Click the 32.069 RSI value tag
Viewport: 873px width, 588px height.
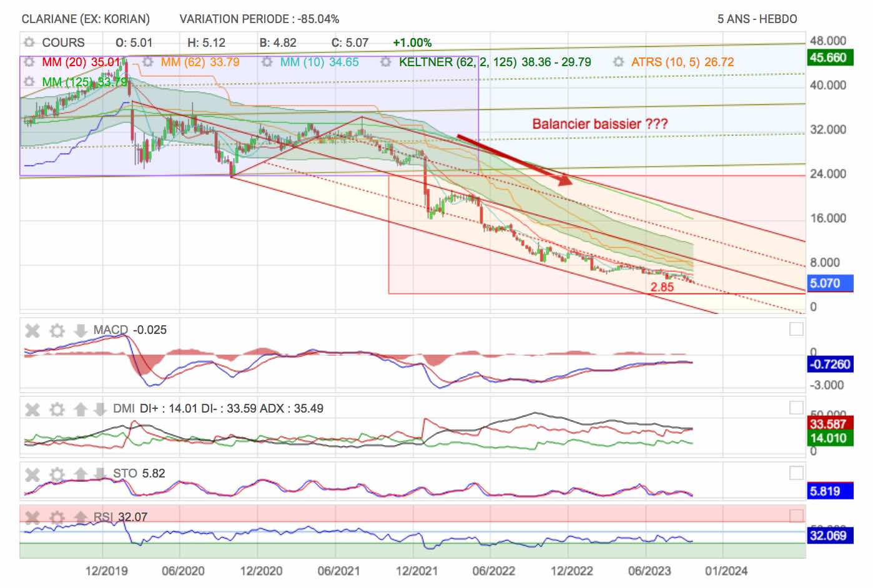coord(830,536)
